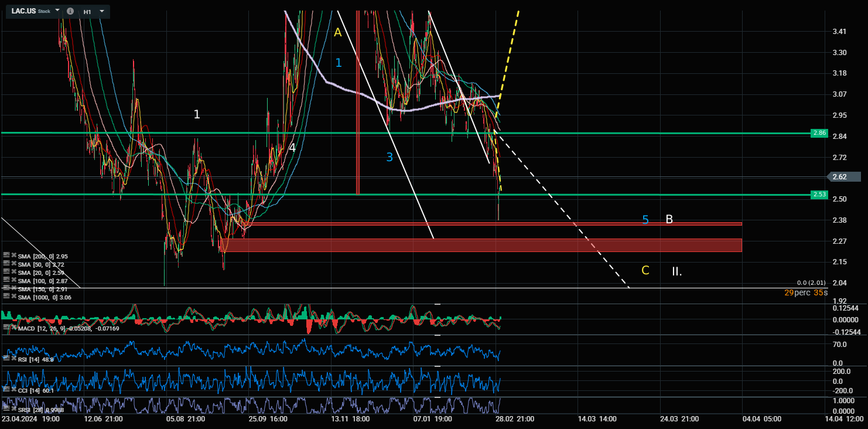Remove the RSI indicator with X icon
Viewport: 868px width, 429px height.
click(x=13, y=358)
